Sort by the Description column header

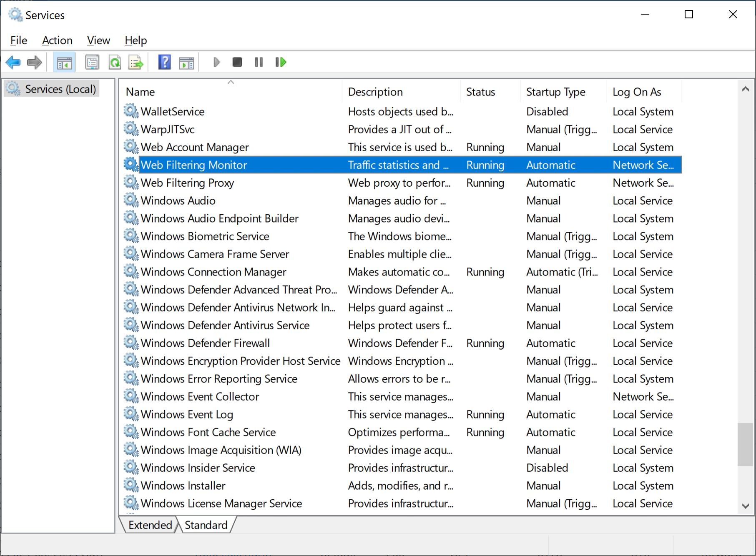point(401,92)
